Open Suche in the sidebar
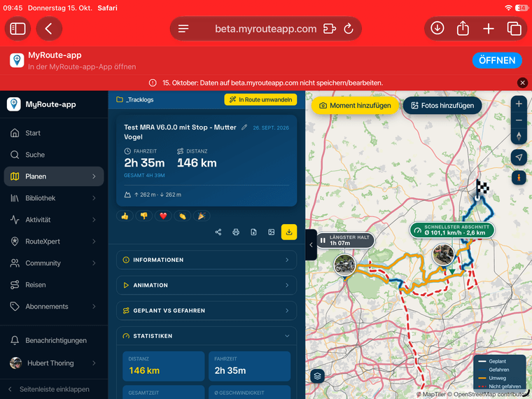This screenshot has height=399, width=532. 54,155
